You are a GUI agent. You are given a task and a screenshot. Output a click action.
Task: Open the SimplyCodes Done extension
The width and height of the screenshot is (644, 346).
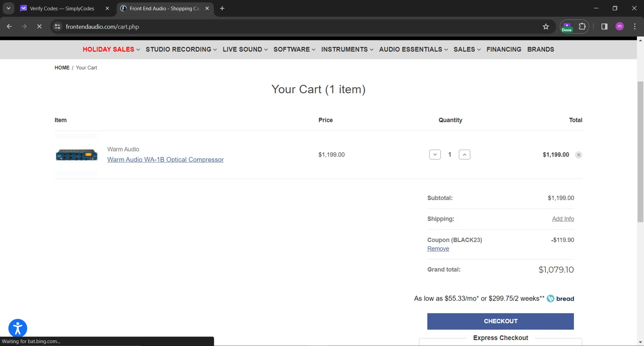coord(567,27)
